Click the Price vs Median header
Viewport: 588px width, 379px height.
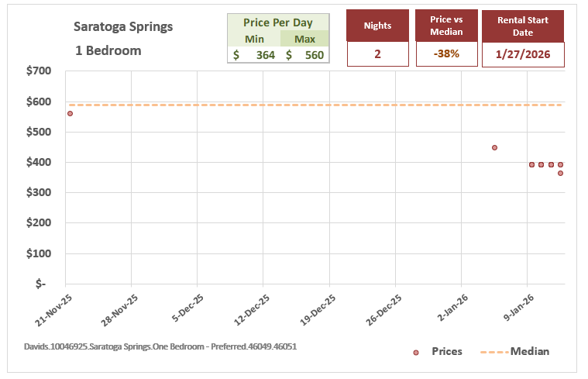pos(446,26)
